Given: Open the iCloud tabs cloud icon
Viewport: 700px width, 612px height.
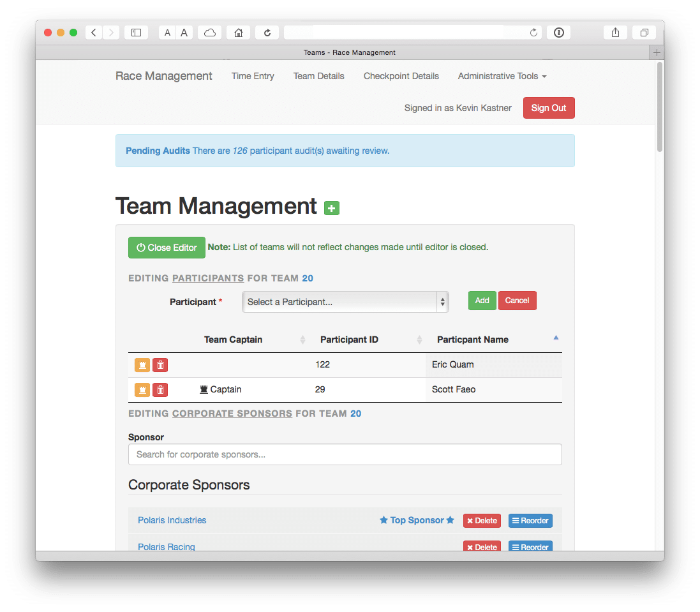Looking at the screenshot, I should pyautogui.click(x=210, y=33).
